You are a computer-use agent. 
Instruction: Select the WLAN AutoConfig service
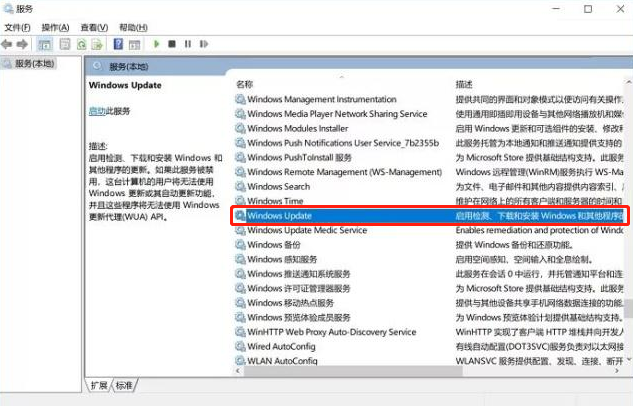point(430,360)
